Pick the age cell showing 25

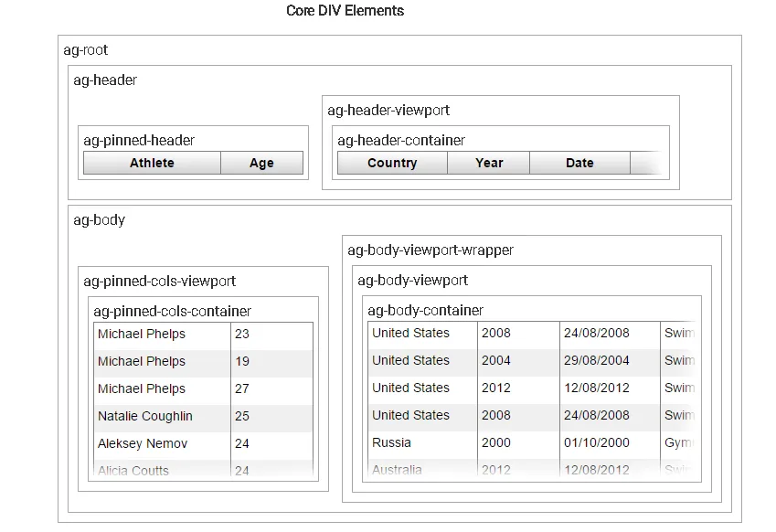tap(242, 416)
